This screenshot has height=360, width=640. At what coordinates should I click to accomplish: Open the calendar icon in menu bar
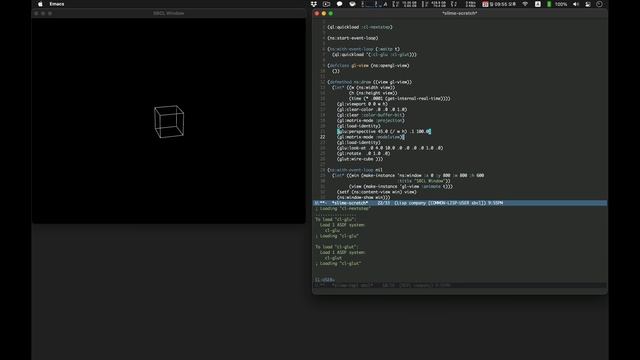pos(485,4)
